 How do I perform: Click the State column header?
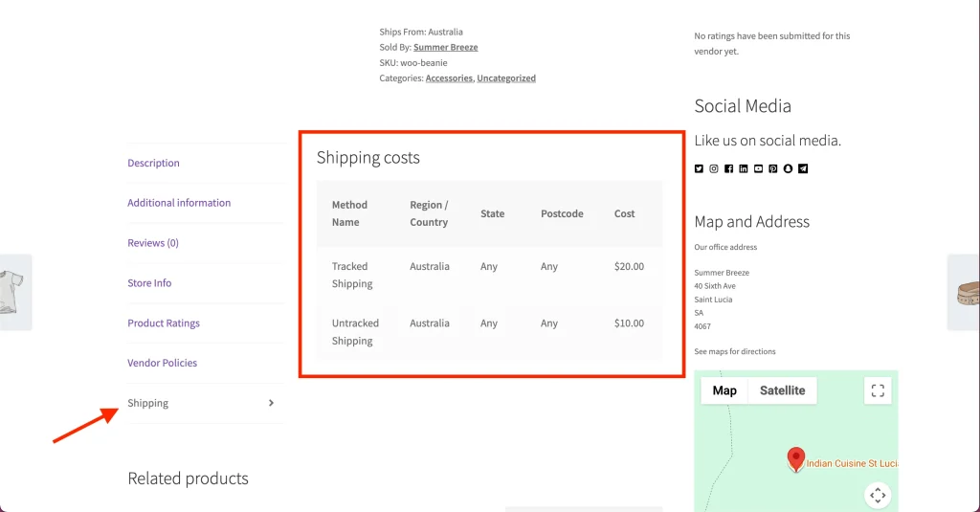pos(493,213)
